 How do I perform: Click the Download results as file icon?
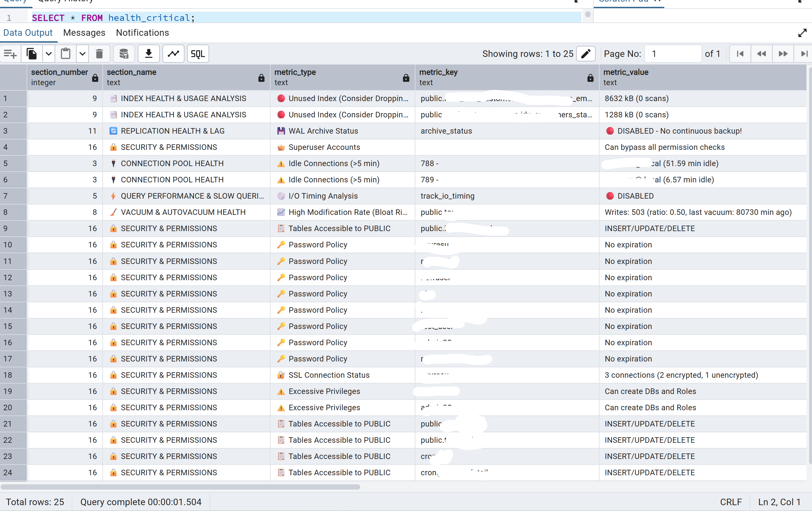[x=148, y=54]
